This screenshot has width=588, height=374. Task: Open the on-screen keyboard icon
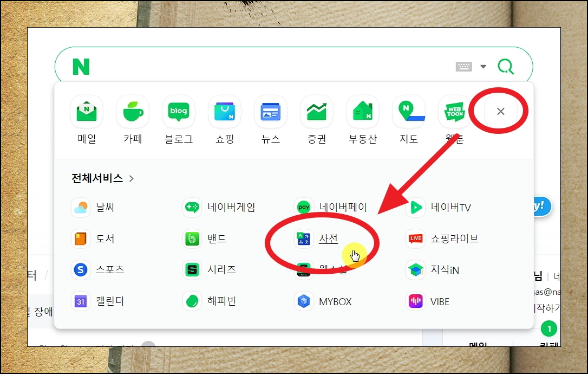464,67
